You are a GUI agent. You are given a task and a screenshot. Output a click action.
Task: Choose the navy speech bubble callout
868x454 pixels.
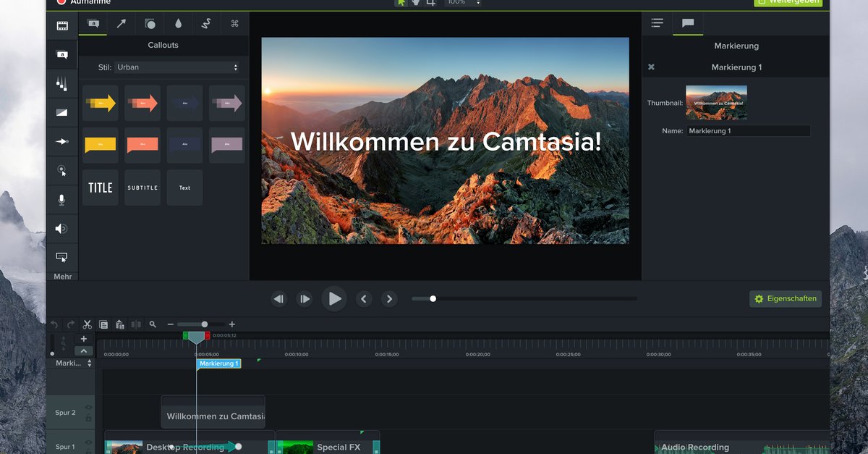point(184,145)
